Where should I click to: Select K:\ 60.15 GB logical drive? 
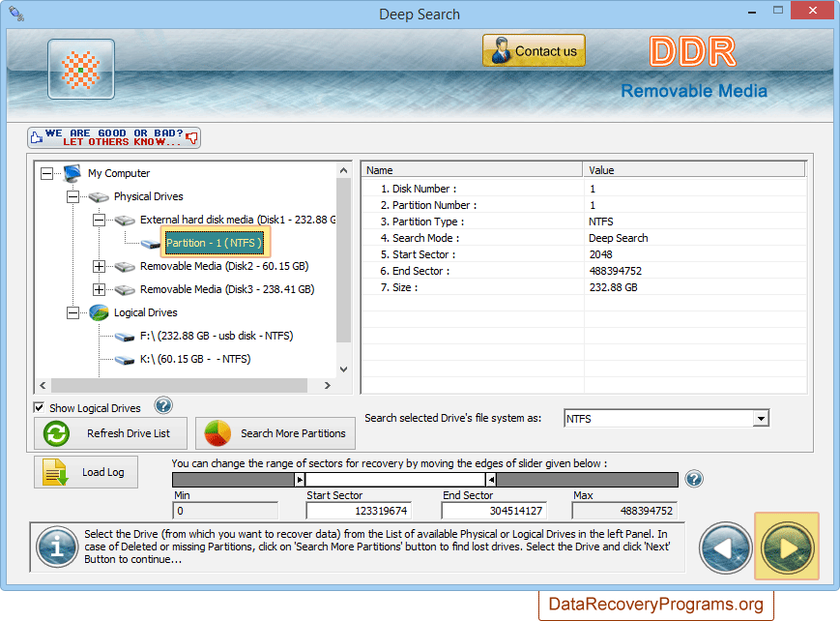point(195,359)
